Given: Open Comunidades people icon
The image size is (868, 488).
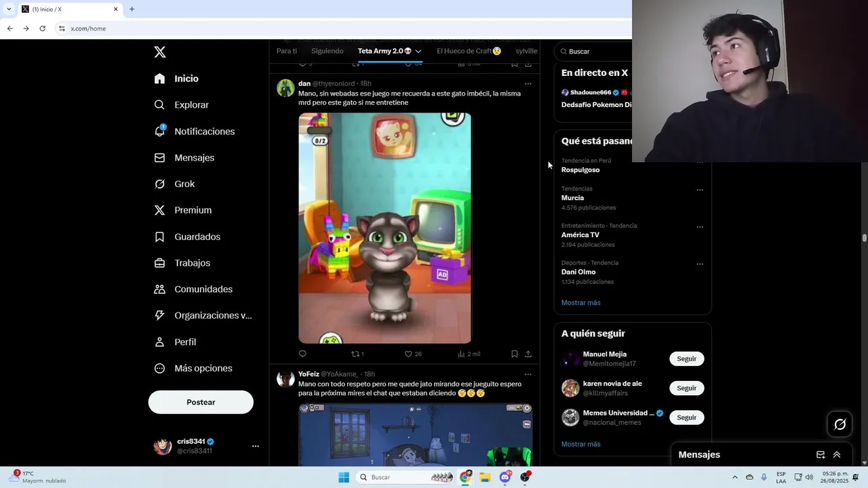Looking at the screenshot, I should coord(159,289).
